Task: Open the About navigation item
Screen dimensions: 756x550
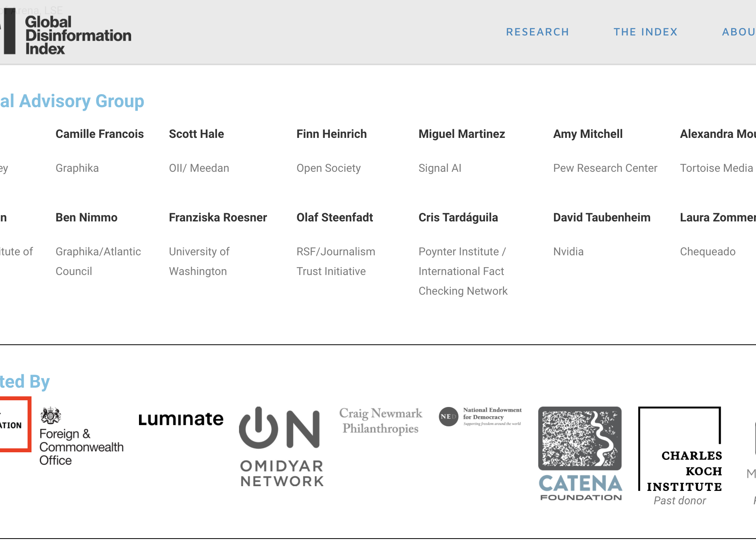Action: (738, 32)
